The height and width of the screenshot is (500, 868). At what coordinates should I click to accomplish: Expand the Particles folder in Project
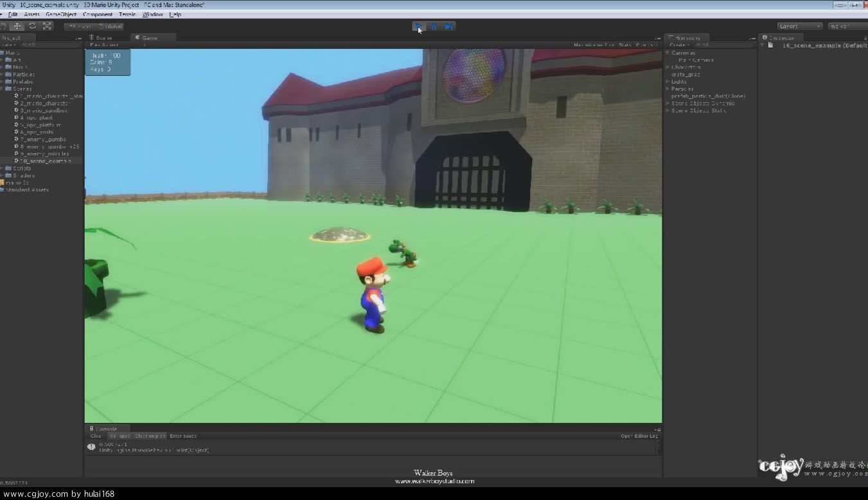point(2,75)
